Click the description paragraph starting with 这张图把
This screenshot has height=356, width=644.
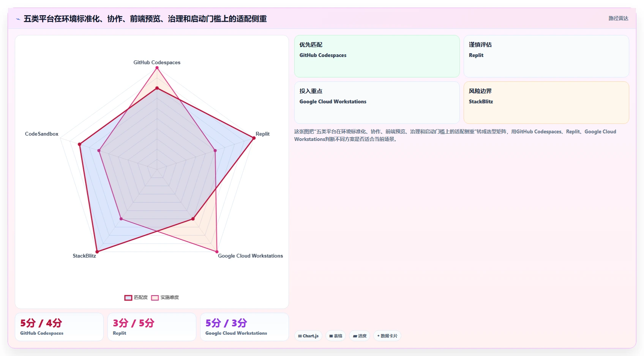(x=455, y=135)
